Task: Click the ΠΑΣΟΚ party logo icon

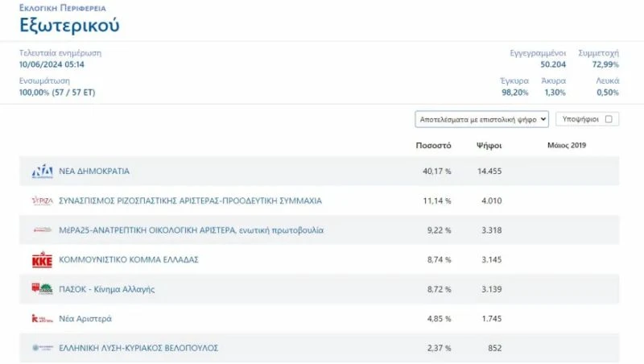Action: coord(42,289)
